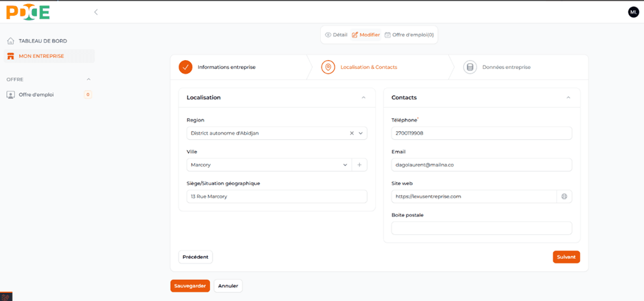Image resolution: width=644 pixels, height=301 pixels.
Task: Click the OFFRE section heading text
Action: 15,79
